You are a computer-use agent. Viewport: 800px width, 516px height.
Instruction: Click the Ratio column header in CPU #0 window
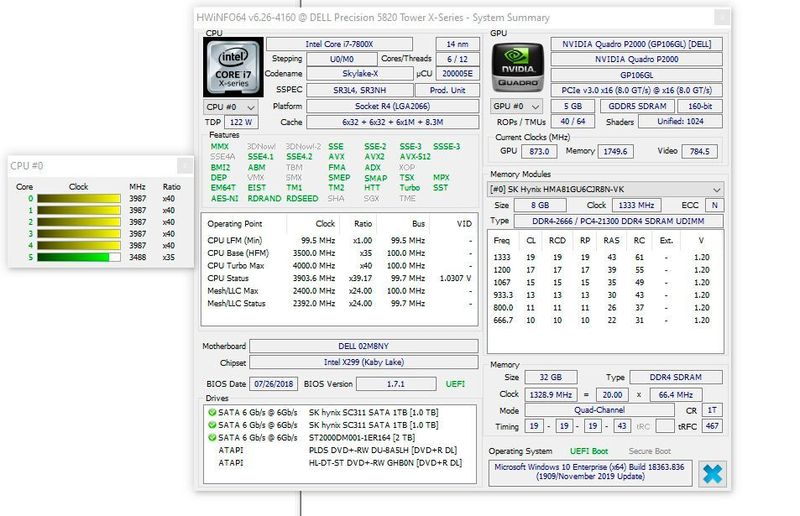point(171,186)
